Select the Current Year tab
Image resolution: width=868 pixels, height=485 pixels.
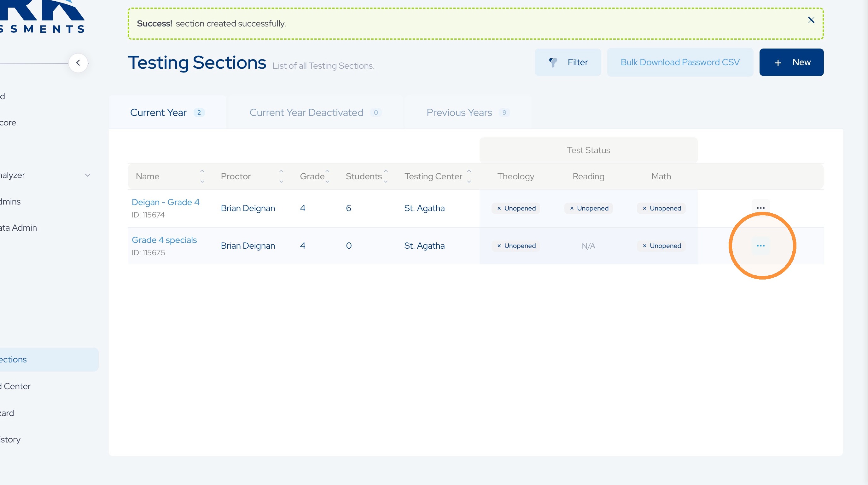(167, 113)
